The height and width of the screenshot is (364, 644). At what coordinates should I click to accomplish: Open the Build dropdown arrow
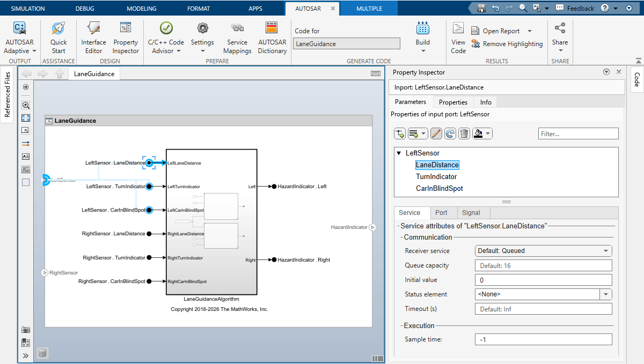[423, 51]
